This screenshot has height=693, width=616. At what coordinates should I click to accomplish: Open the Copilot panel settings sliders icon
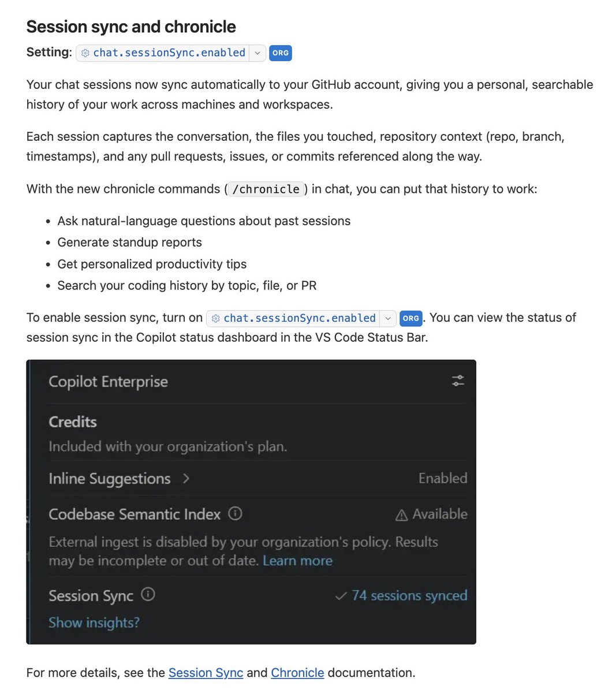click(458, 381)
